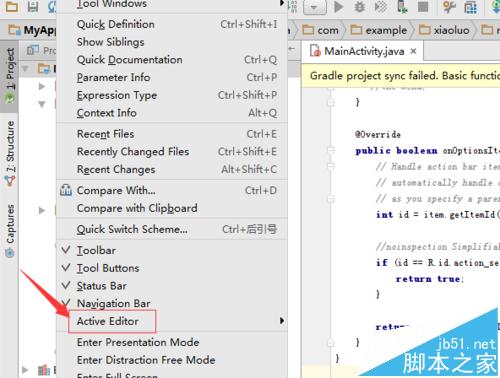Viewport: 500px width, 378px height.
Task: Open the 7: Structure tool window tab
Action: point(10,153)
